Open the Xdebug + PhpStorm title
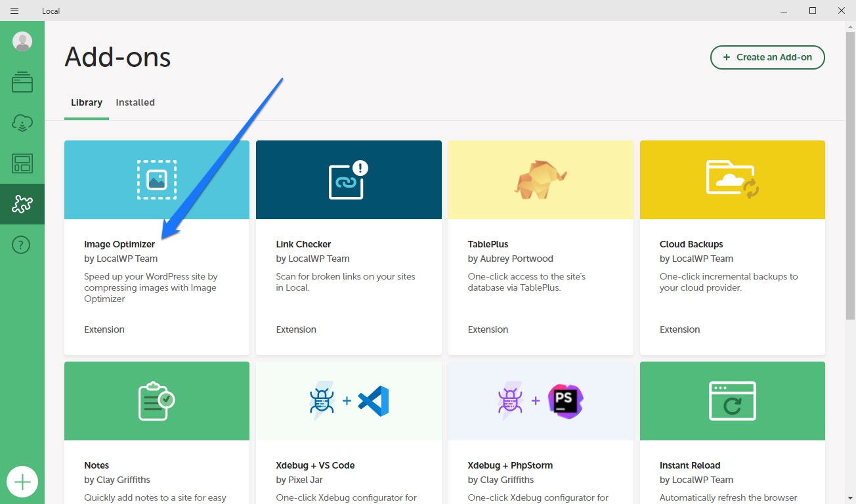856x504 pixels. (510, 465)
